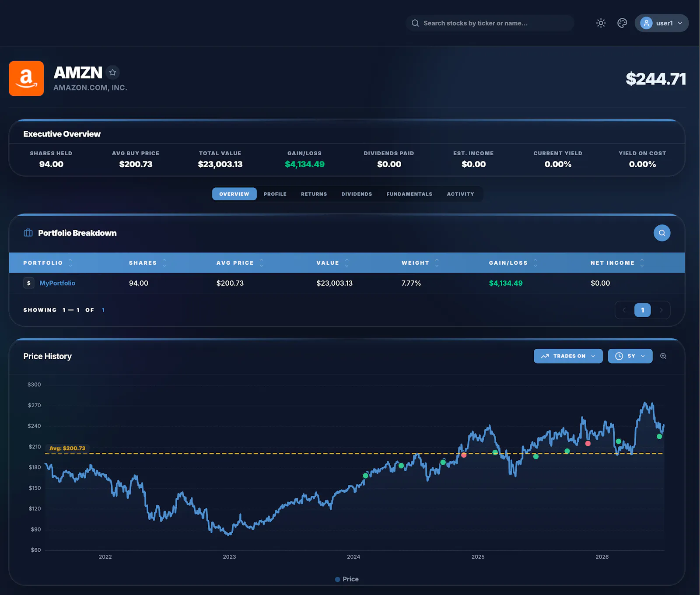Switch to the Profile tab
Screen dimensions: 700x595
pos(275,194)
